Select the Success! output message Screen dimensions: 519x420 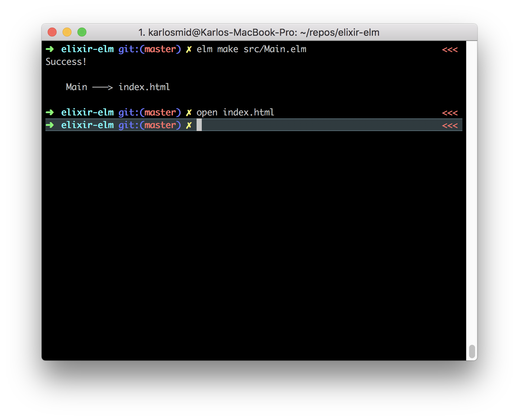point(66,61)
